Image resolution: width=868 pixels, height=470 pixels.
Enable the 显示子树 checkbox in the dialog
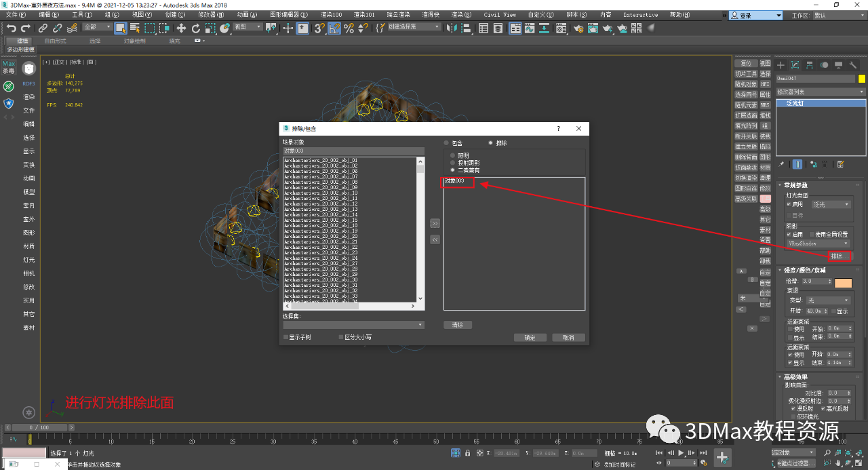[287, 337]
